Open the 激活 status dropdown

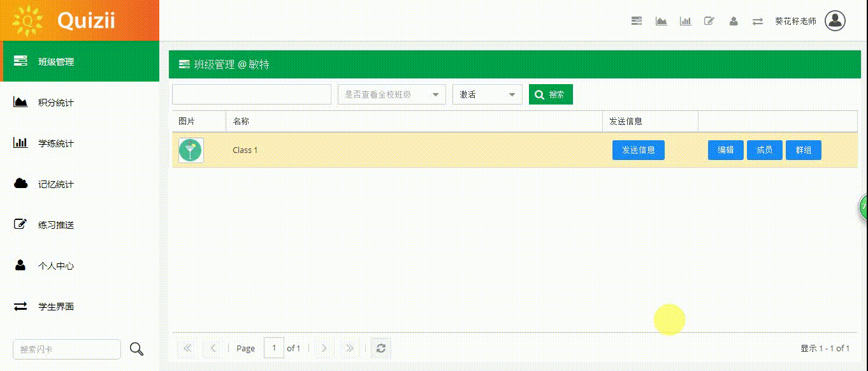[487, 94]
